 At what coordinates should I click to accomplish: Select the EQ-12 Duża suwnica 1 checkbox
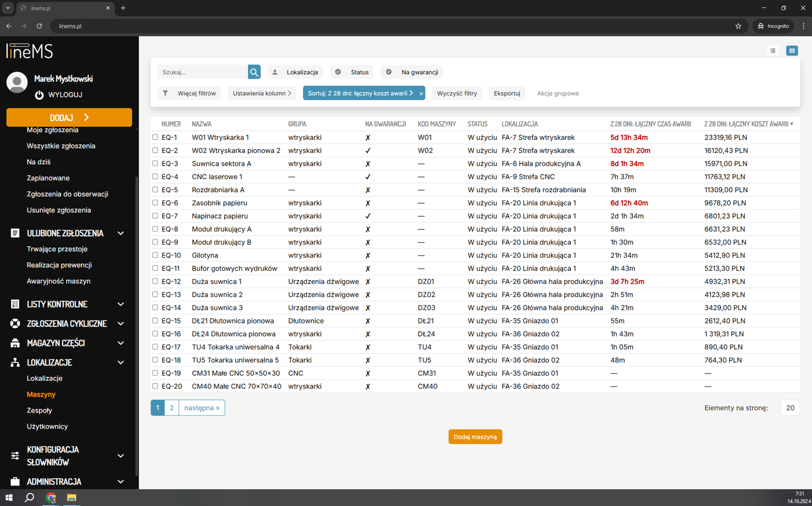[155, 281]
